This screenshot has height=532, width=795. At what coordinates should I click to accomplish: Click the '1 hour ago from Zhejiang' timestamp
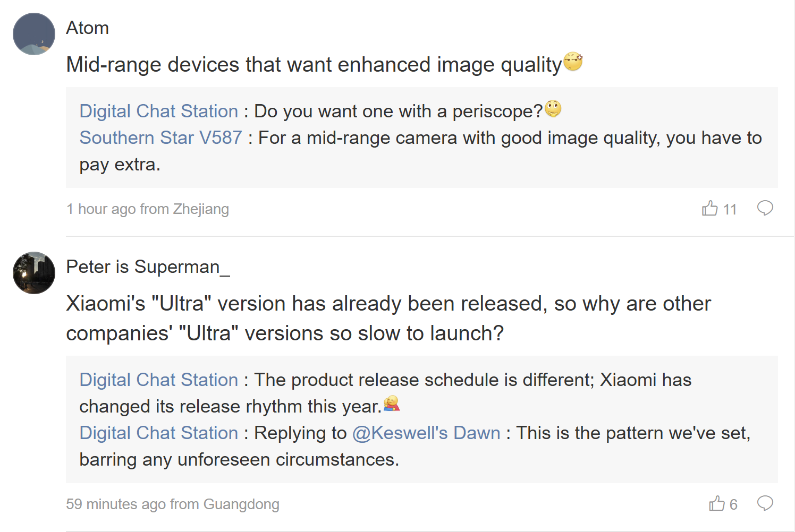(x=148, y=209)
